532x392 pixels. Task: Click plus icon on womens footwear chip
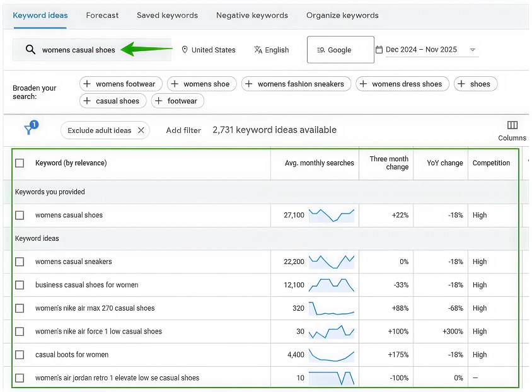tap(87, 84)
